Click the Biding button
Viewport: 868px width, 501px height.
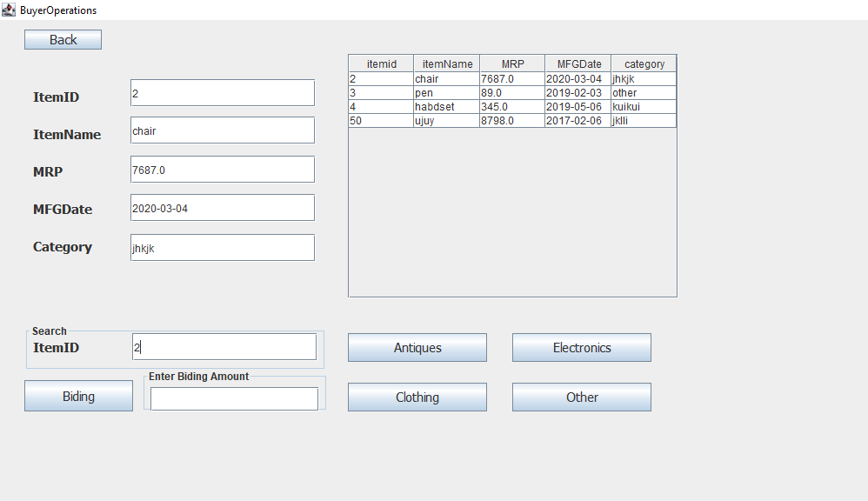click(78, 396)
